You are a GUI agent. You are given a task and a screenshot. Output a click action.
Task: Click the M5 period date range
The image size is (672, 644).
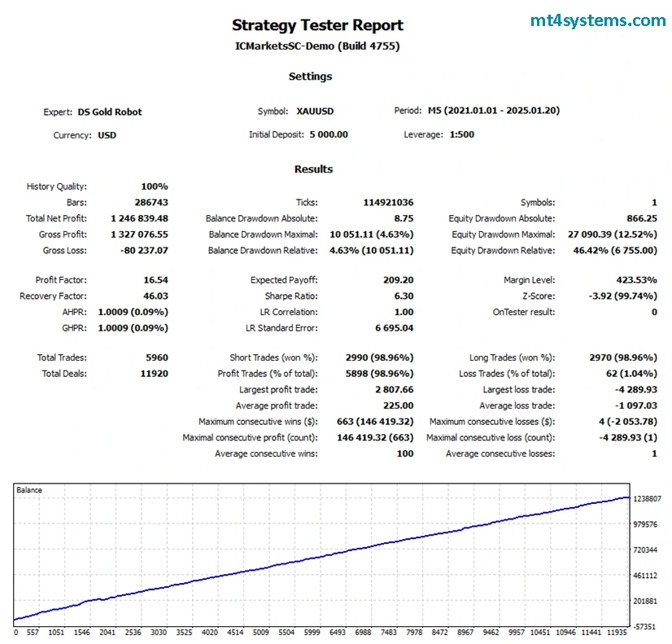pos(493,111)
